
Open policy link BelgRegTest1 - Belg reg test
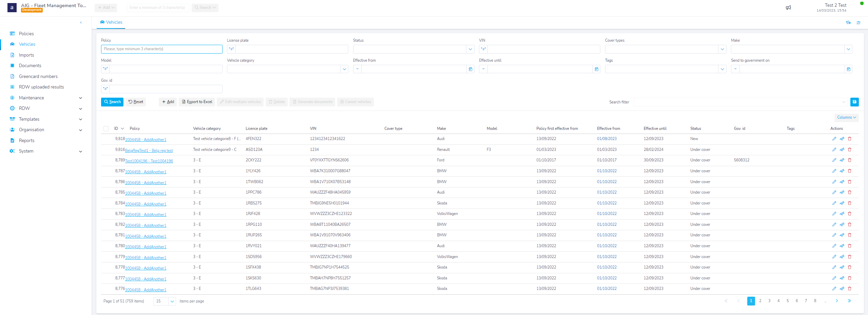[149, 151]
